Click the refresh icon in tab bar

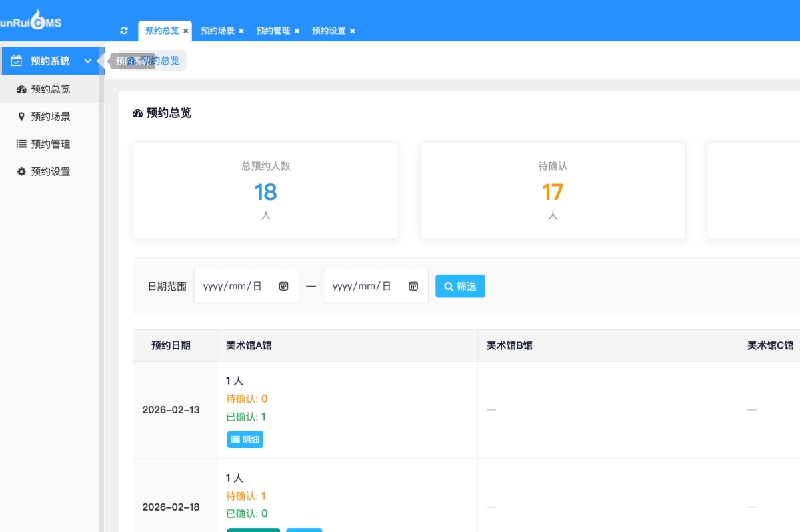pyautogui.click(x=124, y=31)
